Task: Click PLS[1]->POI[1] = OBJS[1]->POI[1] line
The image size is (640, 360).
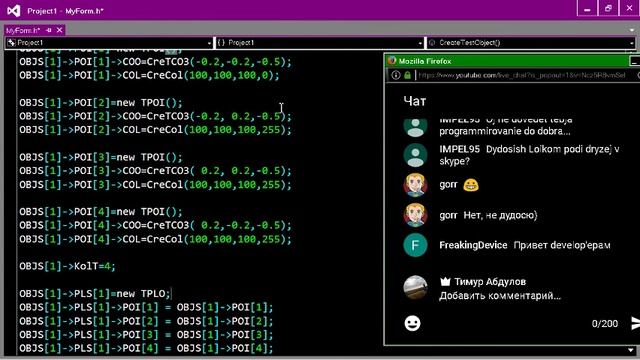Action: pos(146,307)
